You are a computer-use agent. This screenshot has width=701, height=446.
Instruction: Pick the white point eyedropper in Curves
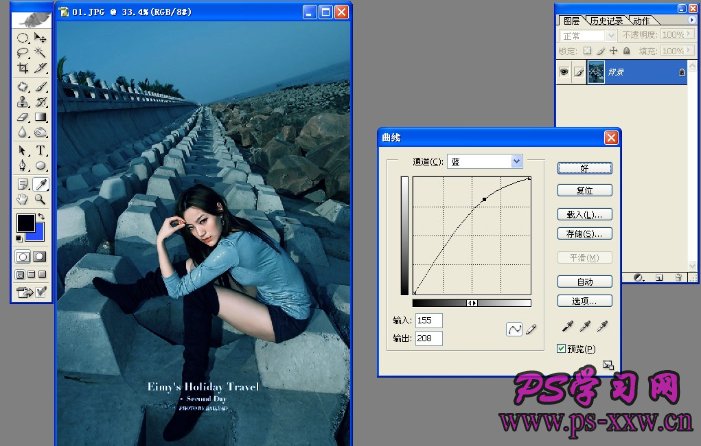pos(602,327)
